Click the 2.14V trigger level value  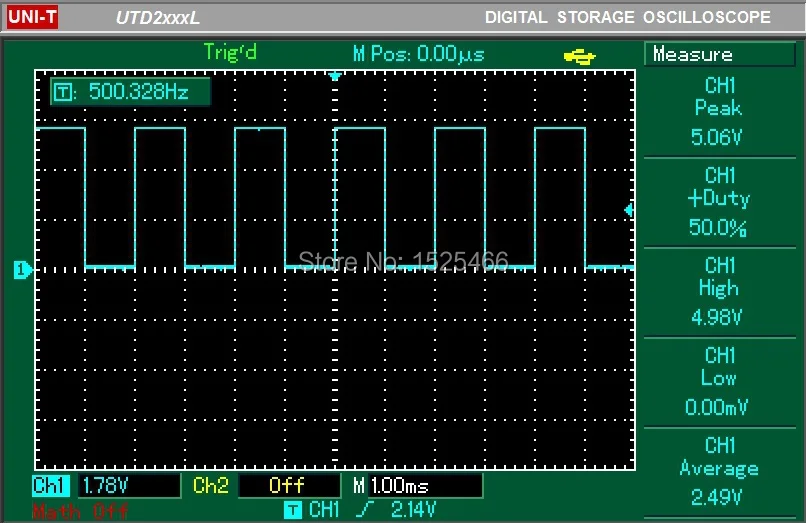point(413,510)
